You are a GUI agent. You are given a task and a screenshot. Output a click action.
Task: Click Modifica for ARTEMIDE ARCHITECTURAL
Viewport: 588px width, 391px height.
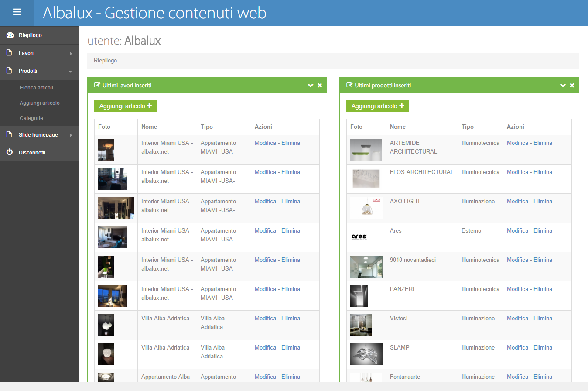(517, 143)
